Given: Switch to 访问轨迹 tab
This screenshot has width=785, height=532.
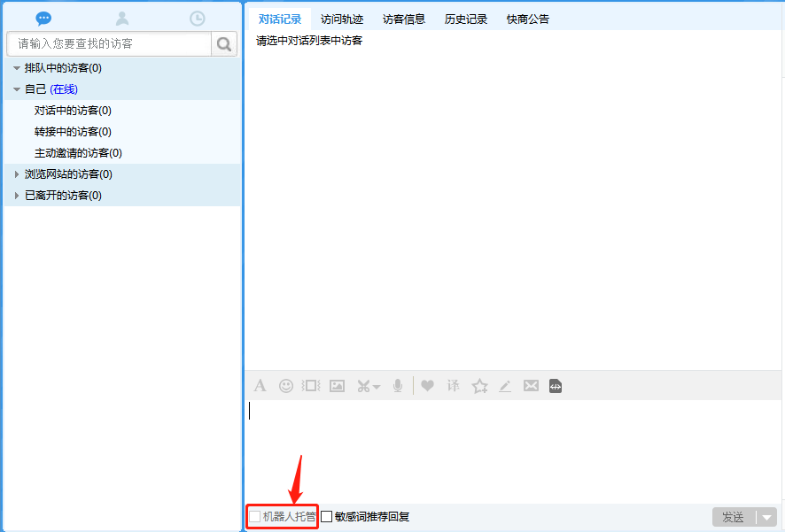Looking at the screenshot, I should (x=342, y=19).
